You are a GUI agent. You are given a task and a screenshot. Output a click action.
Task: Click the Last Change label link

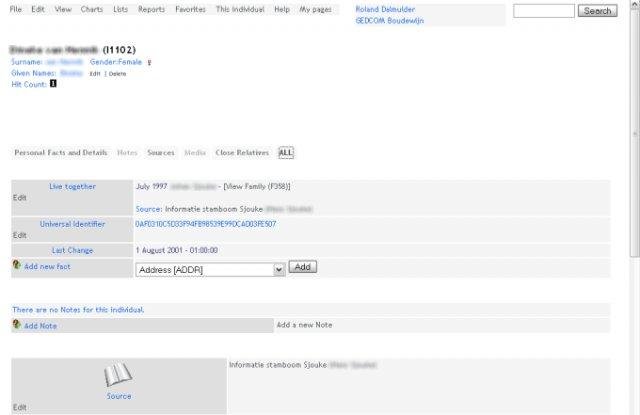click(72, 250)
